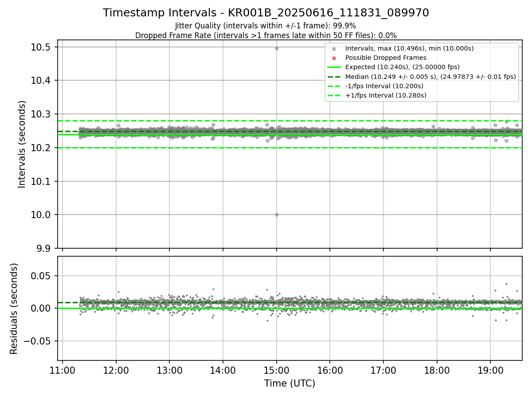Viewport: 532px width, 399px height.
Task: Click the 10.4 y-axis tick label
Action: point(41,81)
